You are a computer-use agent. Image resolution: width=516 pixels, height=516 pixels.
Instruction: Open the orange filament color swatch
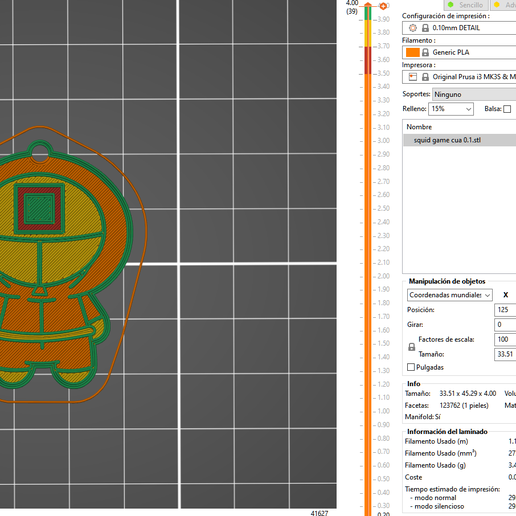[413, 52]
